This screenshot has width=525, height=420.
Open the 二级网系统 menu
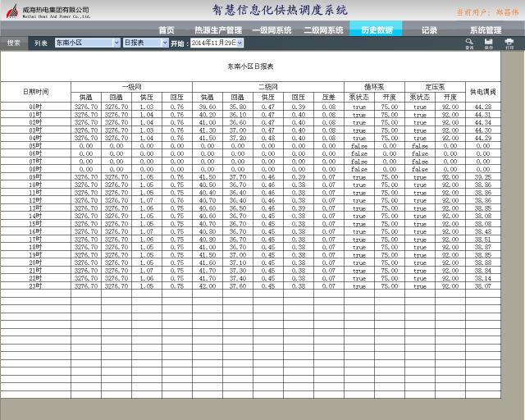[x=323, y=30]
